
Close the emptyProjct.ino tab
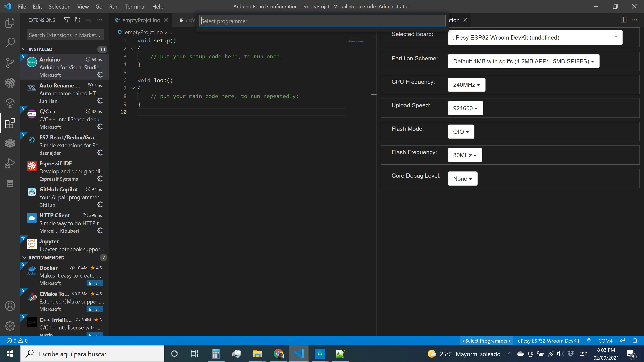(166, 20)
